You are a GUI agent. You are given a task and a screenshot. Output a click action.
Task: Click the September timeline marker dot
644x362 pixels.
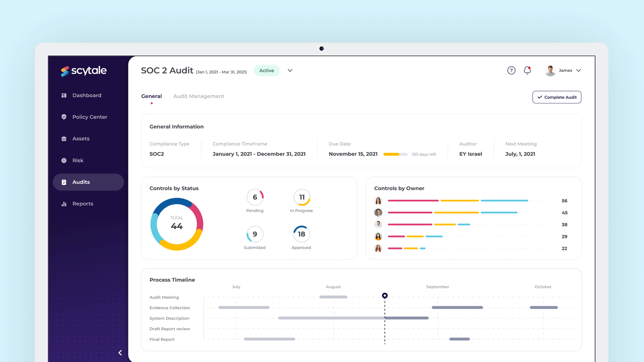tap(385, 295)
